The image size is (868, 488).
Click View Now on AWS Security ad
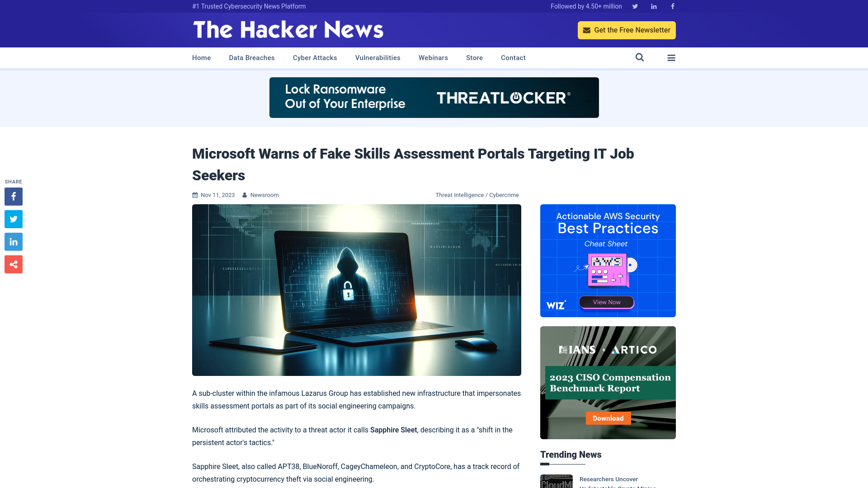coord(606,301)
